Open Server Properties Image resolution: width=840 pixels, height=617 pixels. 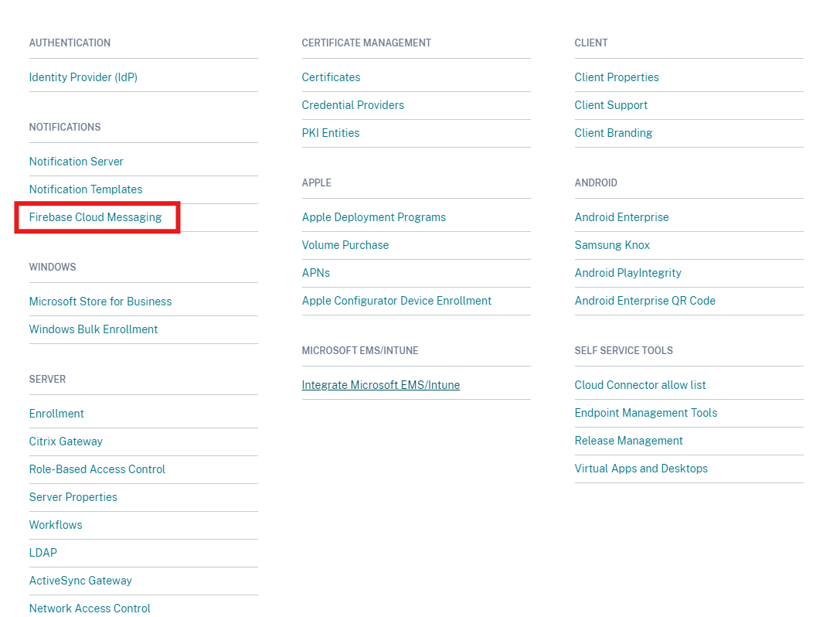73,497
